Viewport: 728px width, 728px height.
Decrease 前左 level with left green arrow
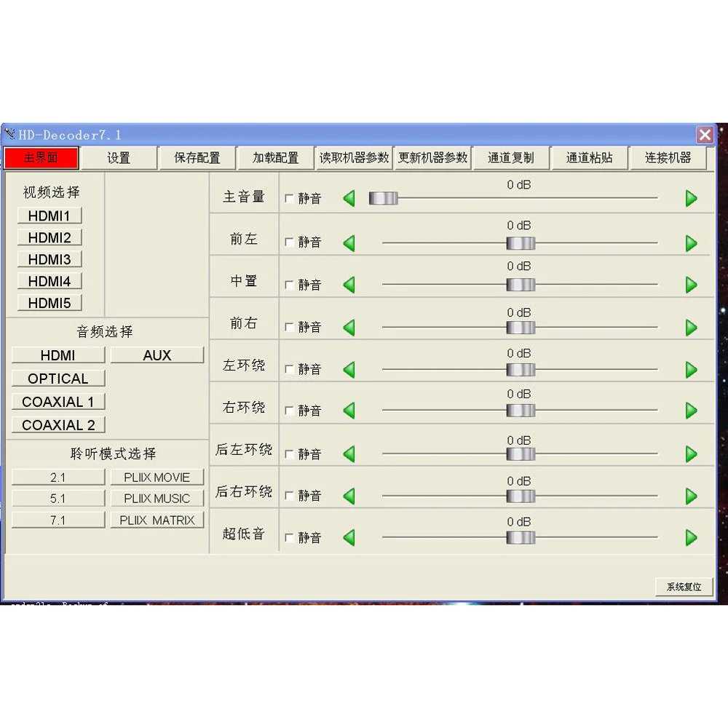click(x=349, y=243)
